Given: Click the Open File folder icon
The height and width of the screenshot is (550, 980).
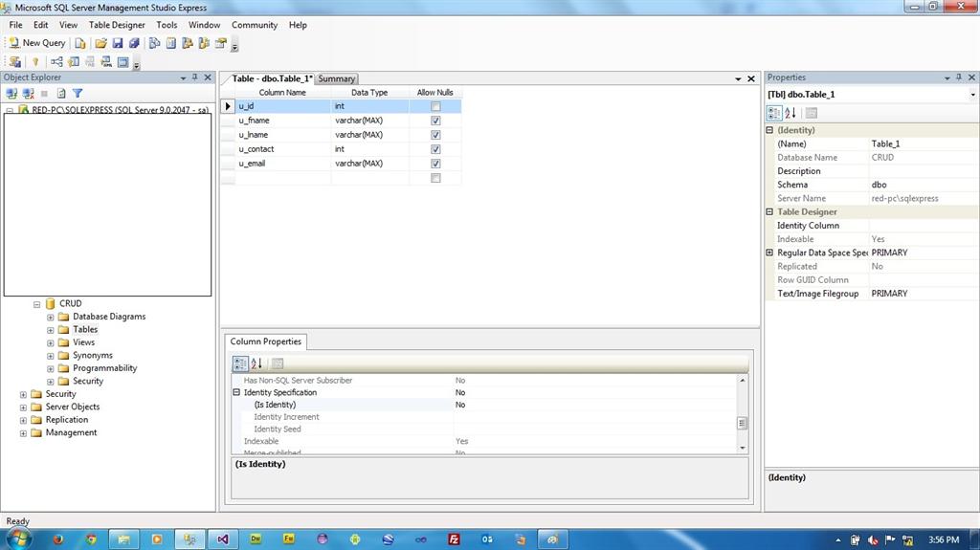Looking at the screenshot, I should click(x=100, y=43).
